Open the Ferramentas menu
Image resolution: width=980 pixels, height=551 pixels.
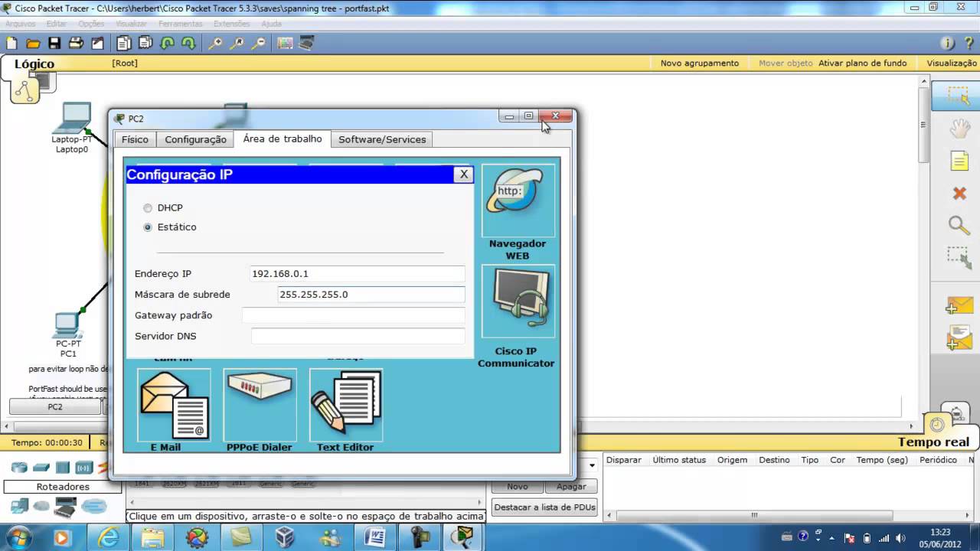(181, 24)
